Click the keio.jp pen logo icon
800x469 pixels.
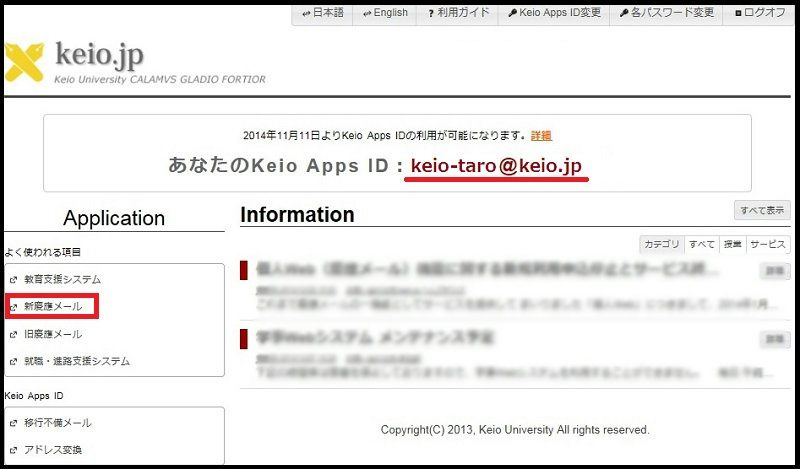click(25, 61)
